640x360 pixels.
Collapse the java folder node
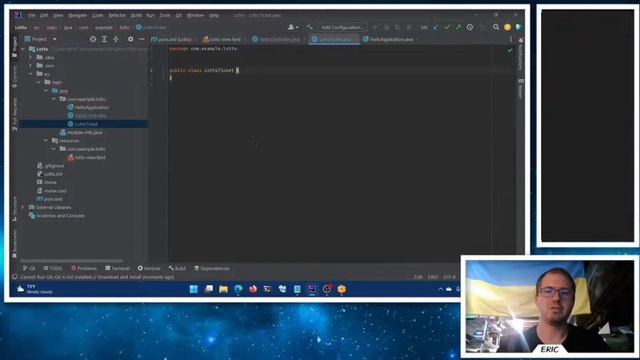point(46,91)
